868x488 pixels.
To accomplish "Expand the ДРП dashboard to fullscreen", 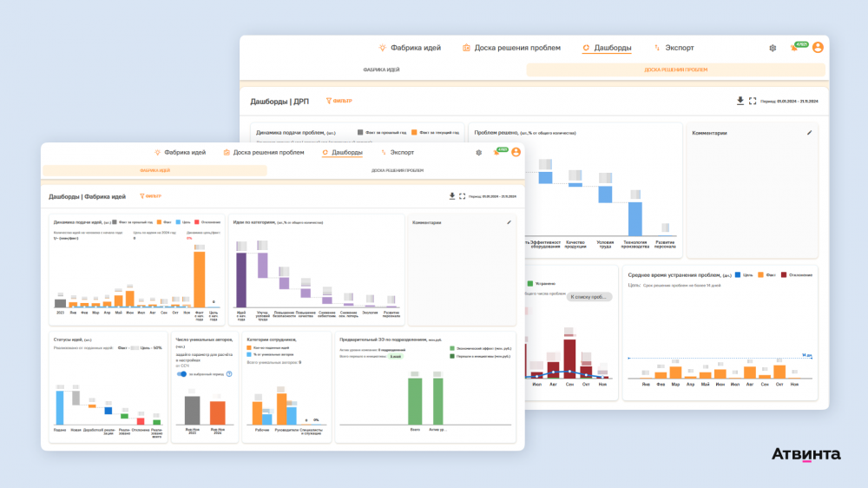I will point(753,101).
